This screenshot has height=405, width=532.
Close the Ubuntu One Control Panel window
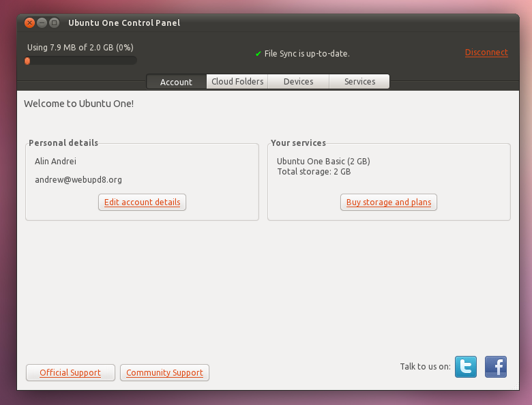(x=29, y=22)
